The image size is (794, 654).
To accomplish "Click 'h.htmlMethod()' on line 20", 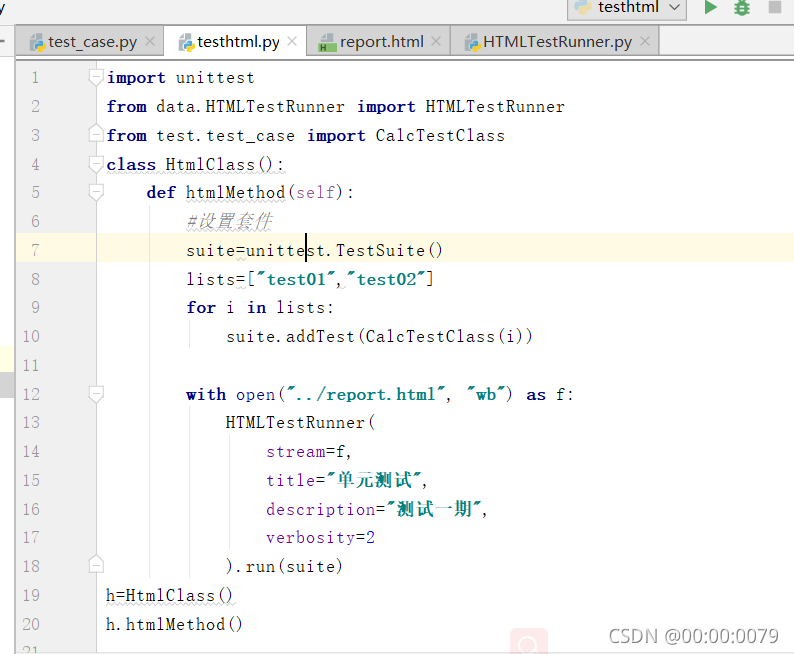I will coord(174,624).
